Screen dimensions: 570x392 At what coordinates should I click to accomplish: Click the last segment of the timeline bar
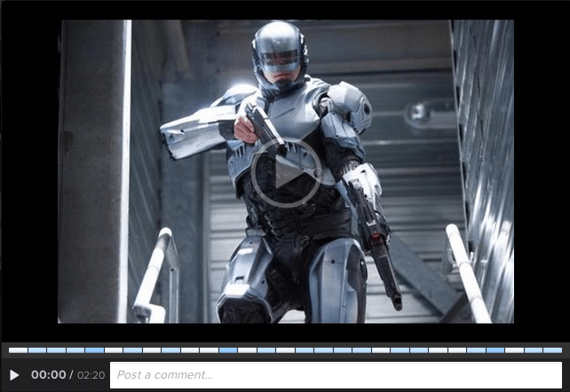[552, 350]
